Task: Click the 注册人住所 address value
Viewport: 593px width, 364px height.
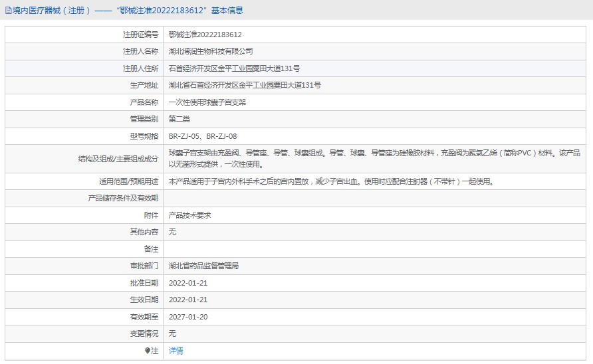Action: pyautogui.click(x=234, y=68)
